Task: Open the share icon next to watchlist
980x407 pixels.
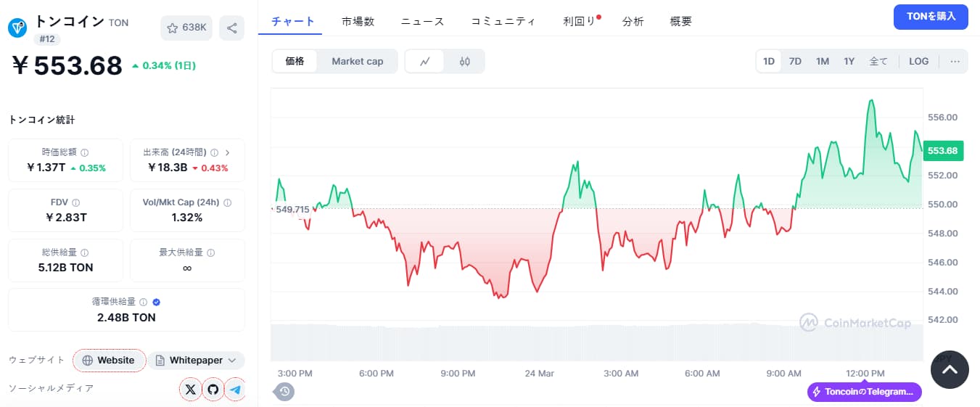Action: click(x=232, y=28)
